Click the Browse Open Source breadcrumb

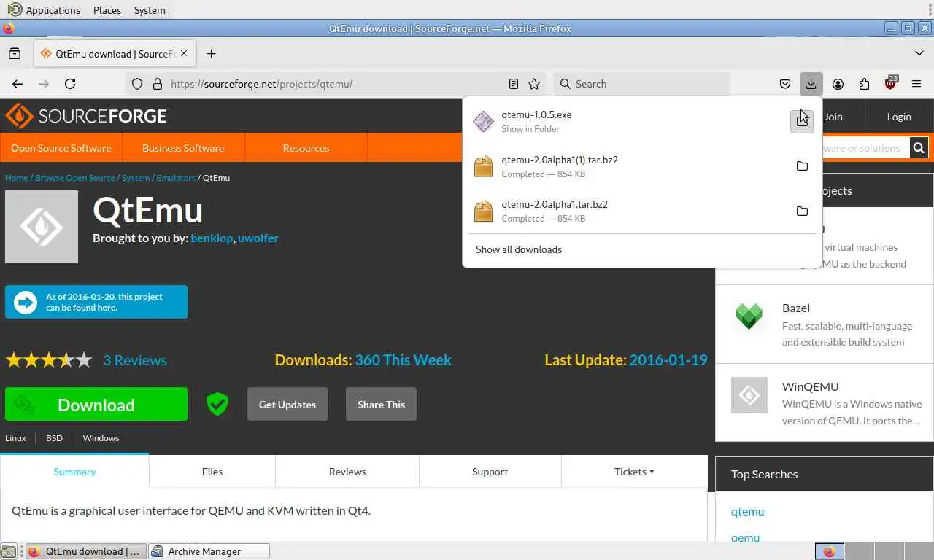pos(75,178)
